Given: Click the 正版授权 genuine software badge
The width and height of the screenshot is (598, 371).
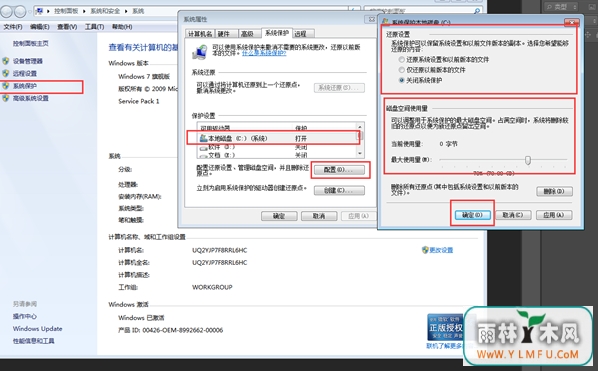Looking at the screenshot, I should [445, 328].
